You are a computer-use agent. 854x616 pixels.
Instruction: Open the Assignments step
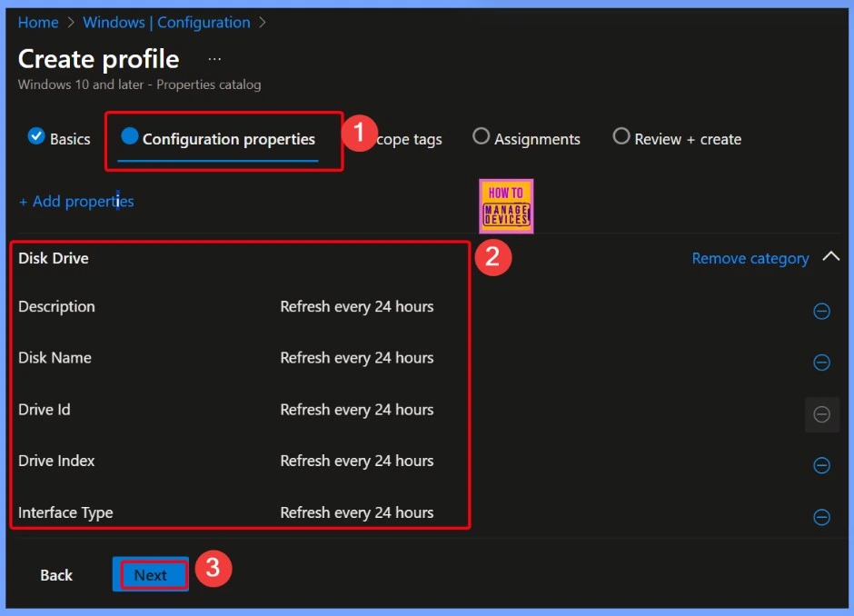pos(526,138)
